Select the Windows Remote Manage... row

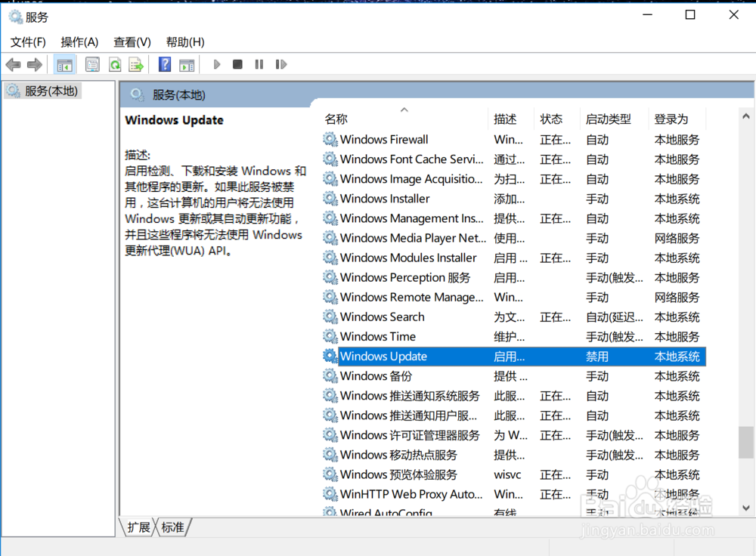pos(514,297)
